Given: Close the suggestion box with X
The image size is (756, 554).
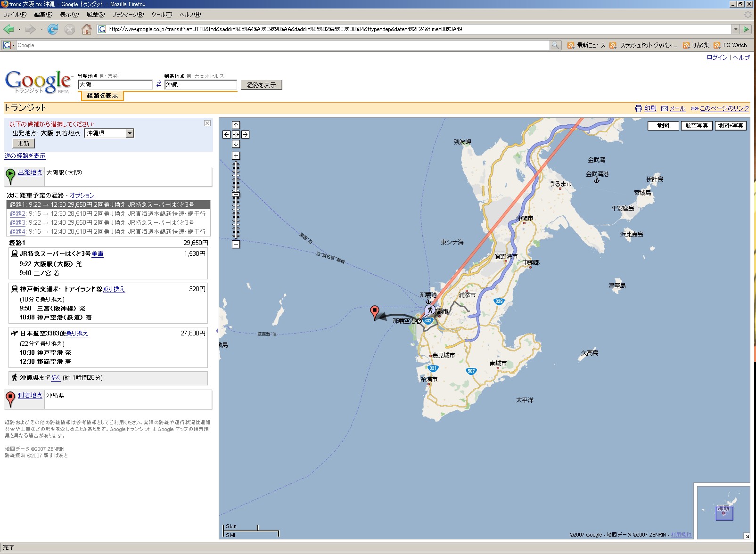Looking at the screenshot, I should [207, 123].
